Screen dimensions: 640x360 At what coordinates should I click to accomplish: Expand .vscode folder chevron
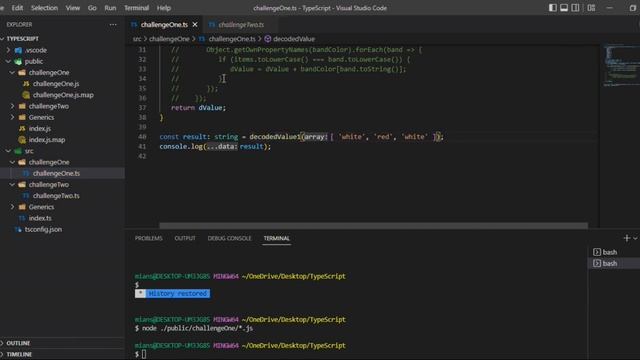pos(8,50)
